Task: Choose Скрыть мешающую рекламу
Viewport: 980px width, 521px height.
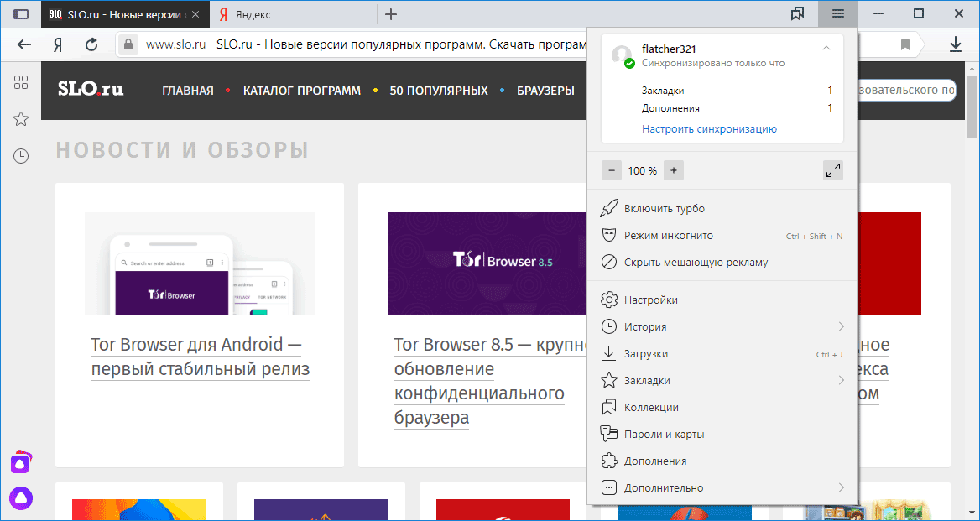Action: point(722,263)
